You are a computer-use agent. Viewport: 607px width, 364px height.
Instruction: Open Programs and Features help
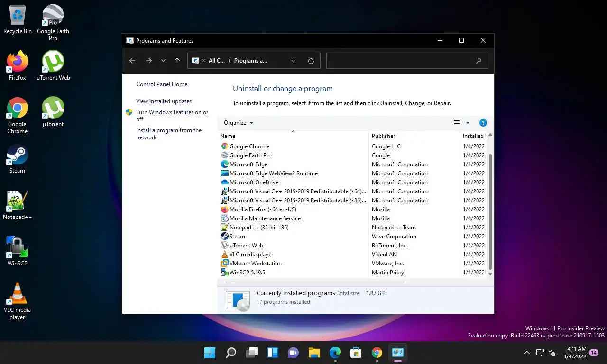click(x=483, y=123)
